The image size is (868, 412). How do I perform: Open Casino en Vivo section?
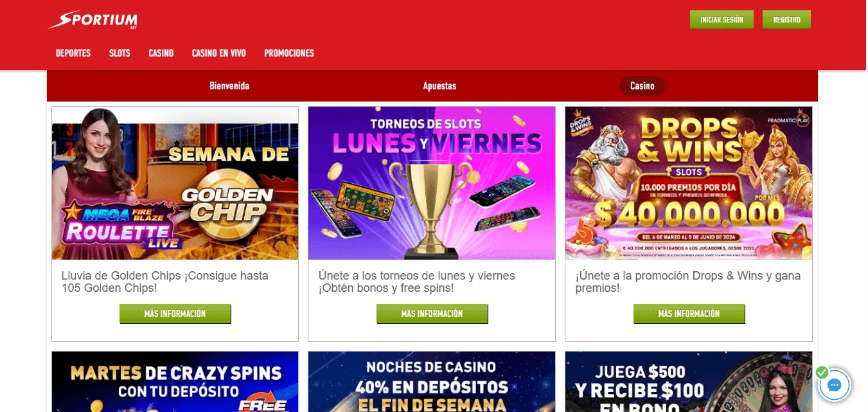[x=219, y=53]
